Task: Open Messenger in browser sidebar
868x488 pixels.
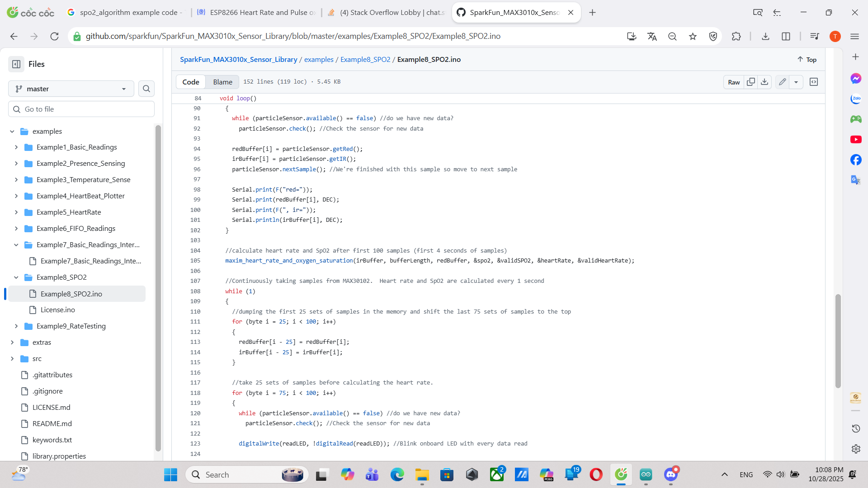Action: [x=856, y=78]
